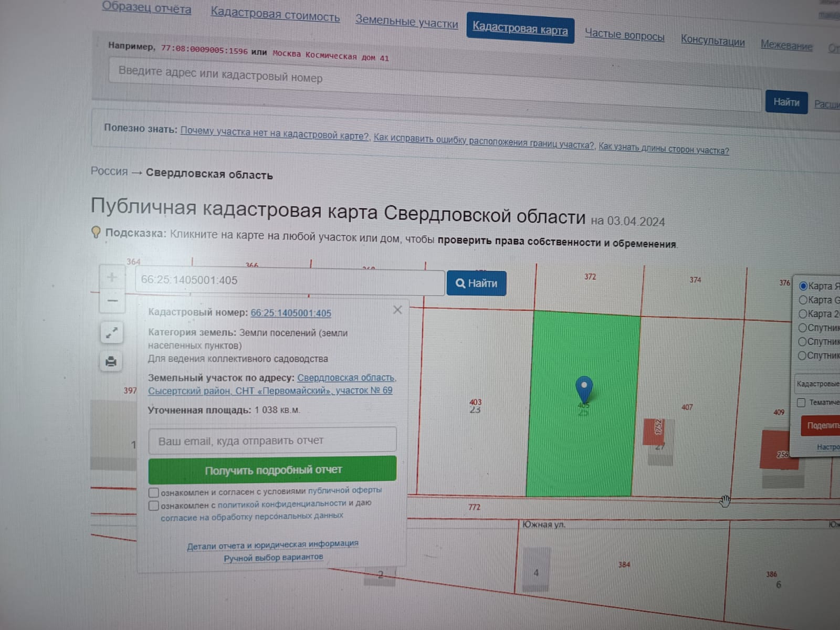Select parcel 407 on the map

[687, 407]
